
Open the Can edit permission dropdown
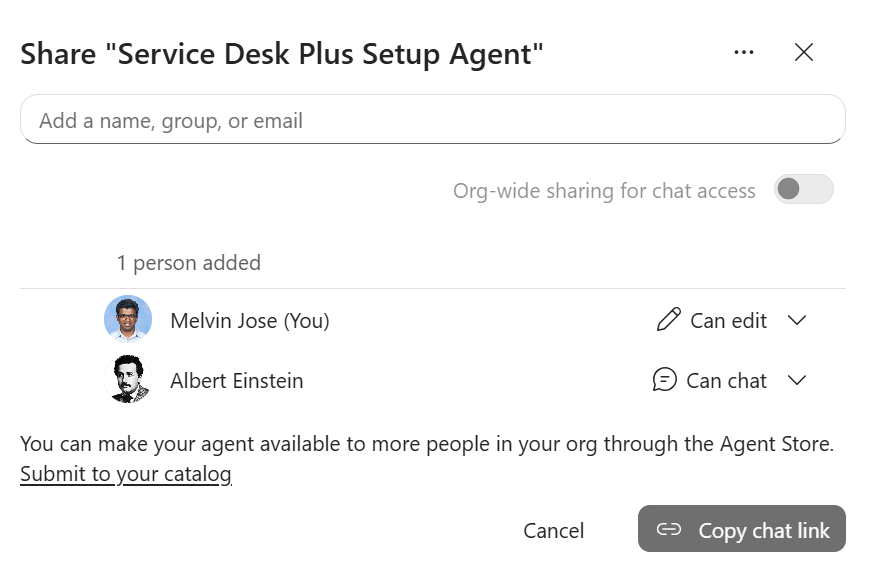pyautogui.click(x=732, y=320)
